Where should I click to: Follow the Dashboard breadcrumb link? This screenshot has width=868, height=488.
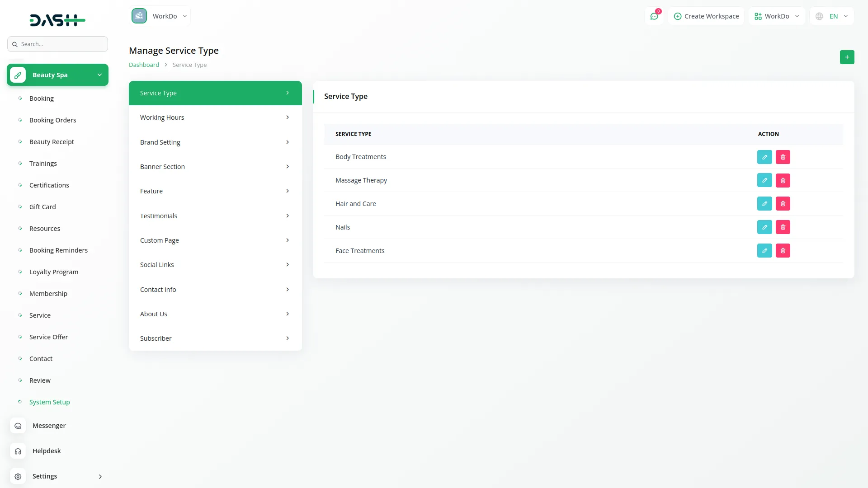(x=144, y=65)
